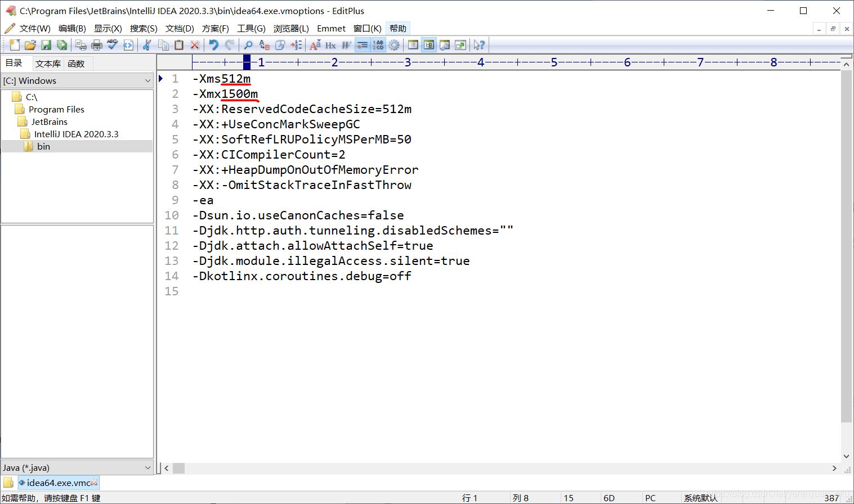Click line number 10 in the gutter
This screenshot has width=854, height=504.
point(172,215)
